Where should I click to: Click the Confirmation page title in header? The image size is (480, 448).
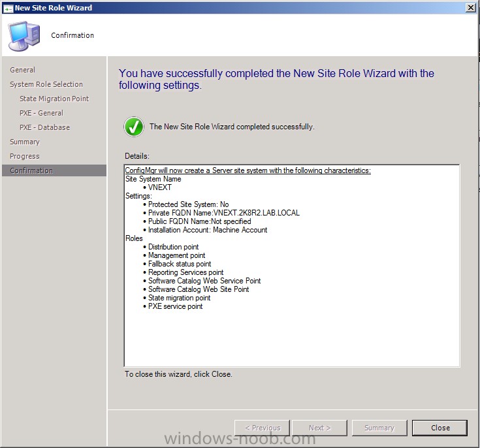pyautogui.click(x=72, y=35)
